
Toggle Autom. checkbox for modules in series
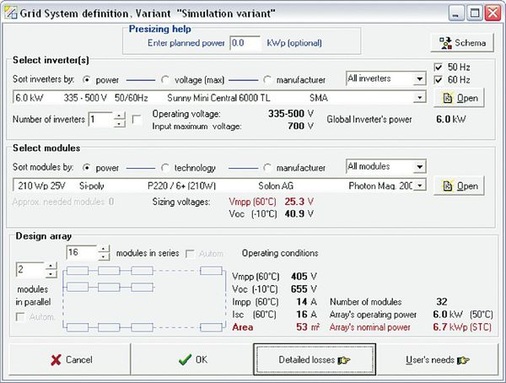tap(190, 254)
